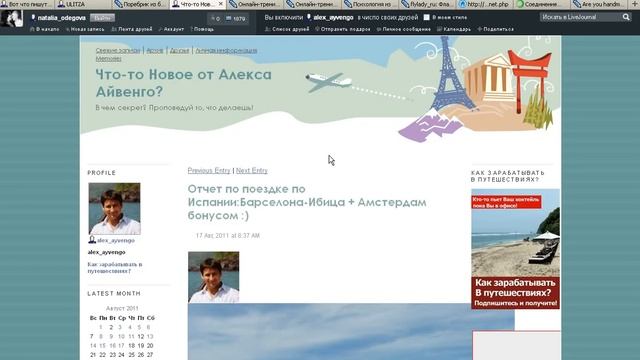Viewport: 640px width, 360px height.
Task: Open the Аккаунт link in the navbar
Action: (x=171, y=29)
